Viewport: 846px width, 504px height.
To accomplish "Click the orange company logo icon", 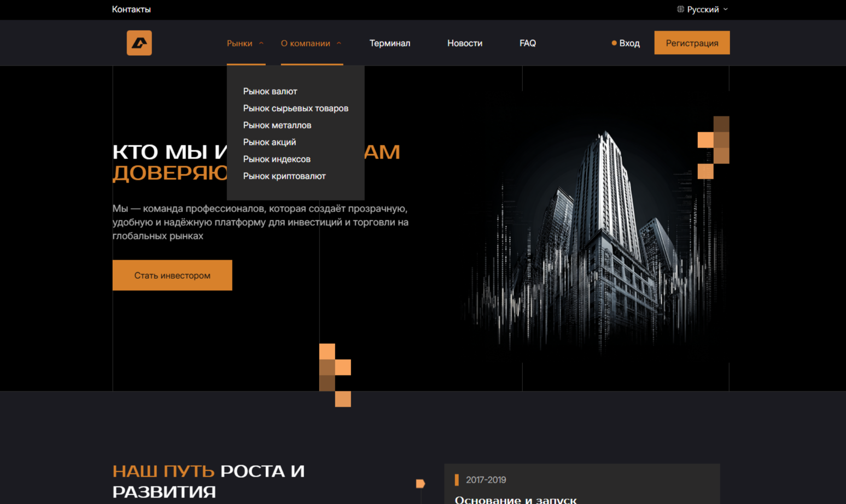I will 139,43.
